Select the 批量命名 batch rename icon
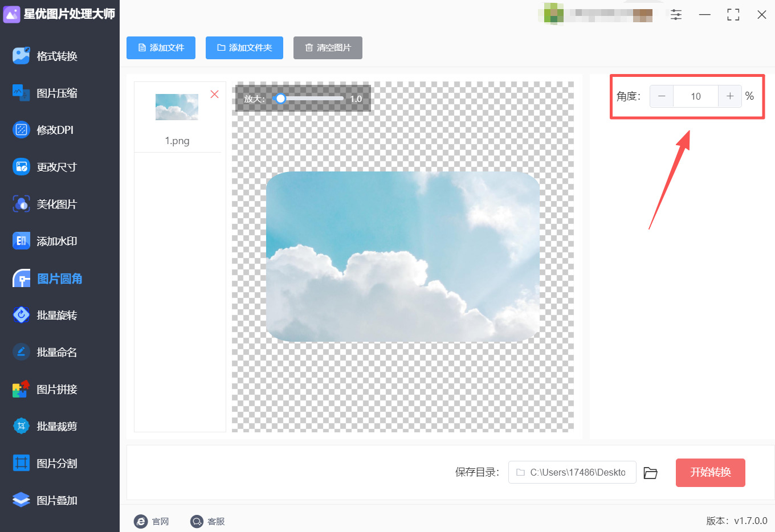The width and height of the screenshot is (775, 532). pos(21,352)
